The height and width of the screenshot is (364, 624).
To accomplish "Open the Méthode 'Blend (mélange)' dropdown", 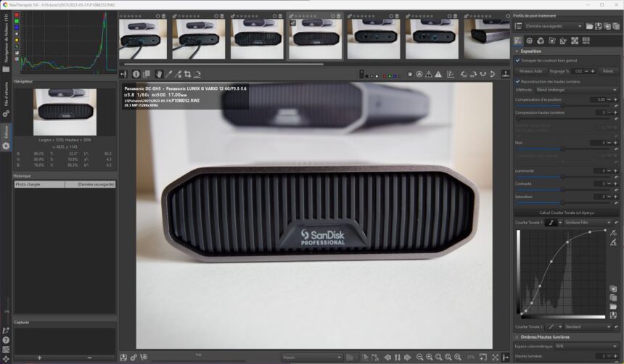I will click(x=576, y=90).
